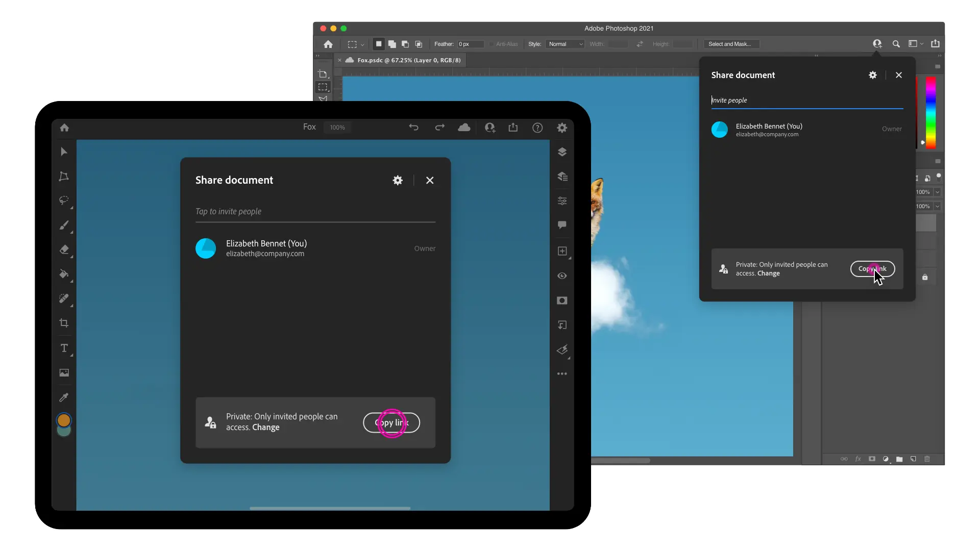
Task: Select the Brush tool
Action: pos(64,224)
